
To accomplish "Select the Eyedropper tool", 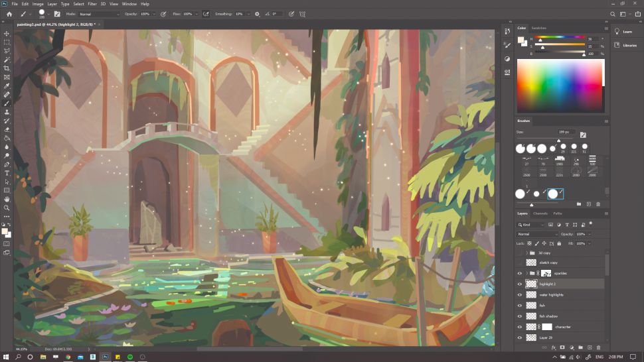I will tap(7, 86).
